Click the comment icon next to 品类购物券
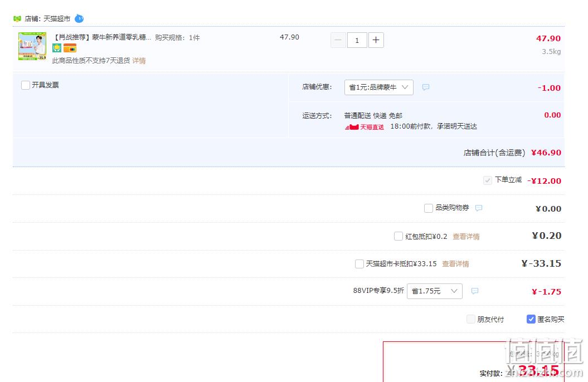 [x=479, y=208]
